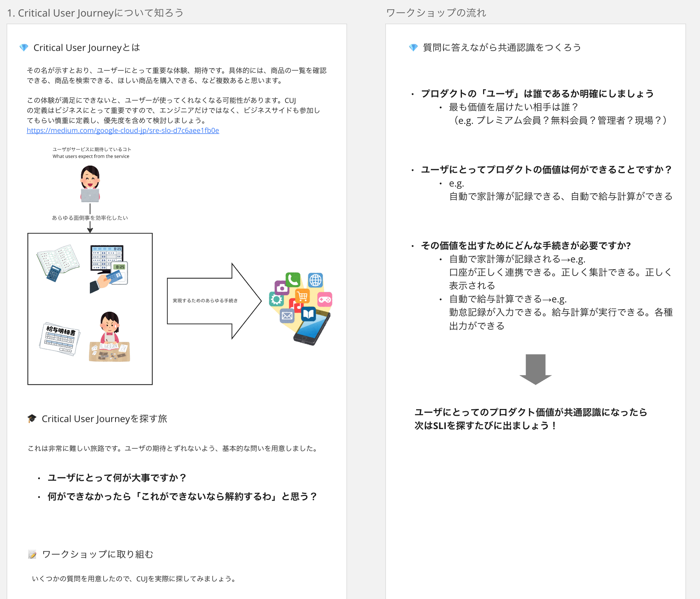Click the ワークショップの流れ section heading
This screenshot has width=700, height=599.
click(x=436, y=13)
